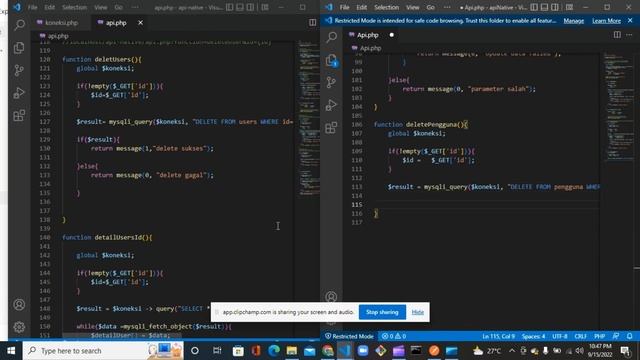The height and width of the screenshot is (360, 640).
Task: Click Windows Start button
Action: [x=11, y=351]
